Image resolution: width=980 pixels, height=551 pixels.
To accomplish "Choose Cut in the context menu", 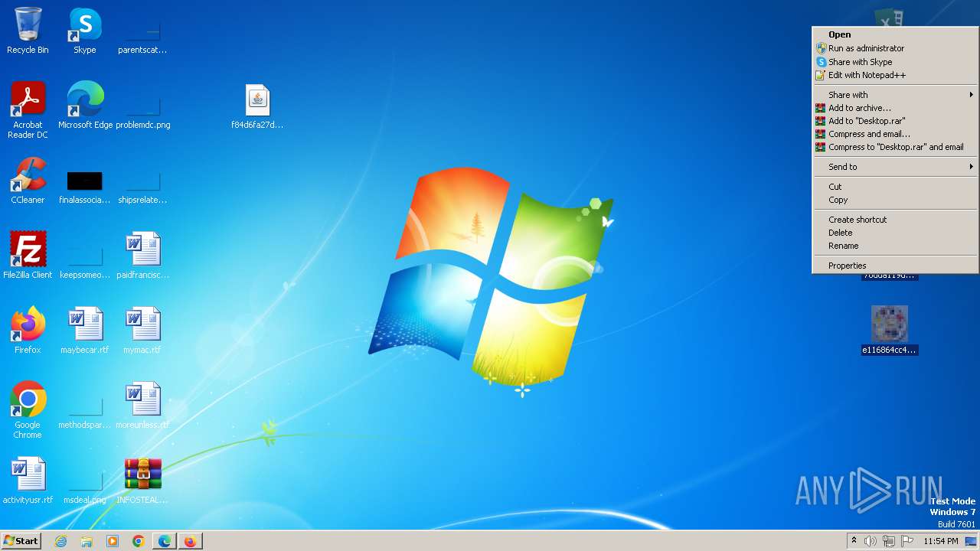I will click(895, 187).
